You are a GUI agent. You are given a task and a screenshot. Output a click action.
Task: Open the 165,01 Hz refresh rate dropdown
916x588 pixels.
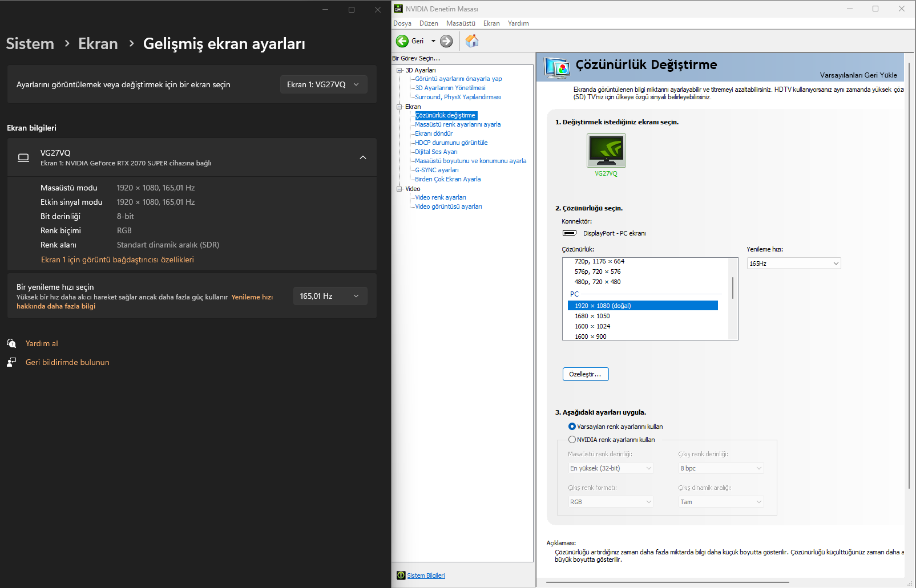[x=330, y=296]
